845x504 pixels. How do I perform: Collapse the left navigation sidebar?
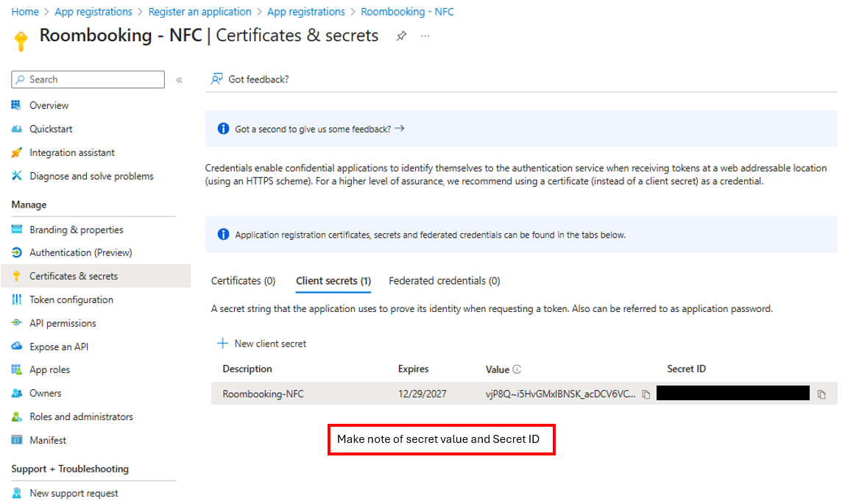pyautogui.click(x=179, y=79)
